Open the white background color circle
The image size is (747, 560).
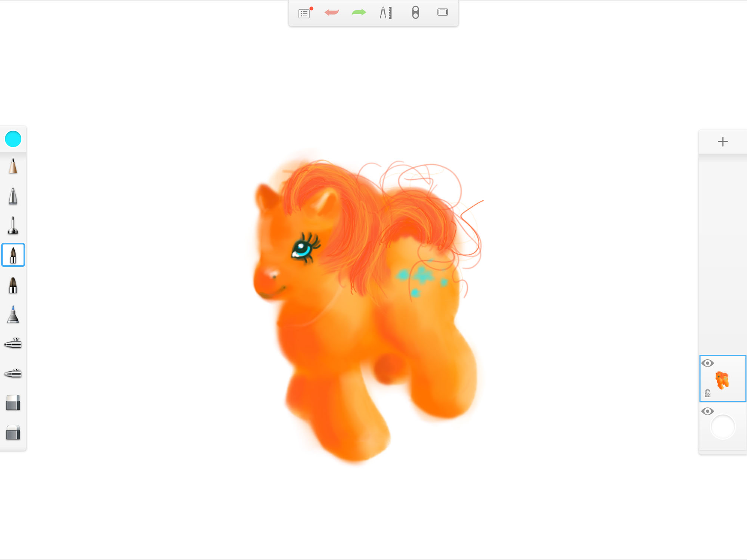coord(723,427)
